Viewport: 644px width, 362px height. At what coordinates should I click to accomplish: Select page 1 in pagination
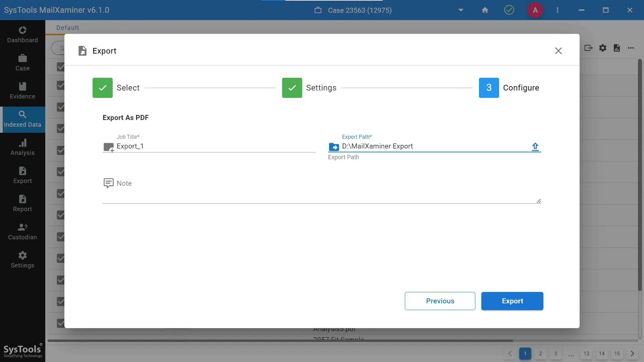tap(525, 354)
